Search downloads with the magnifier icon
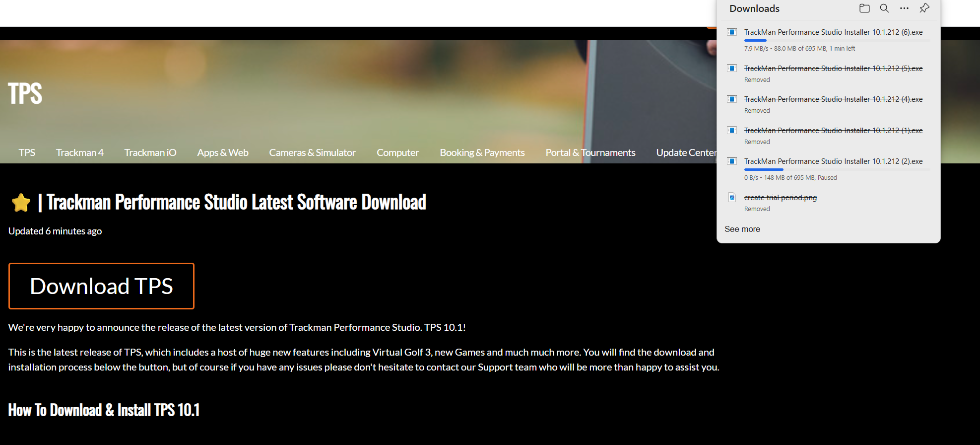 [x=884, y=8]
